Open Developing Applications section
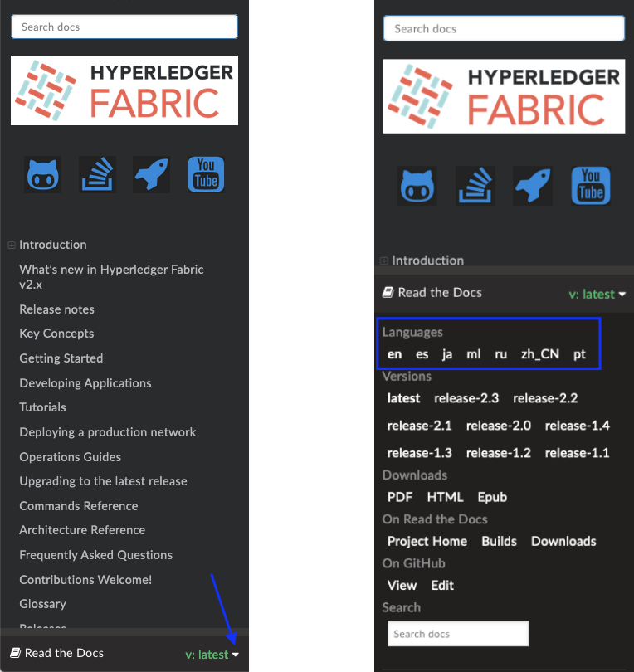The height and width of the screenshot is (672, 634). pyautogui.click(x=85, y=383)
